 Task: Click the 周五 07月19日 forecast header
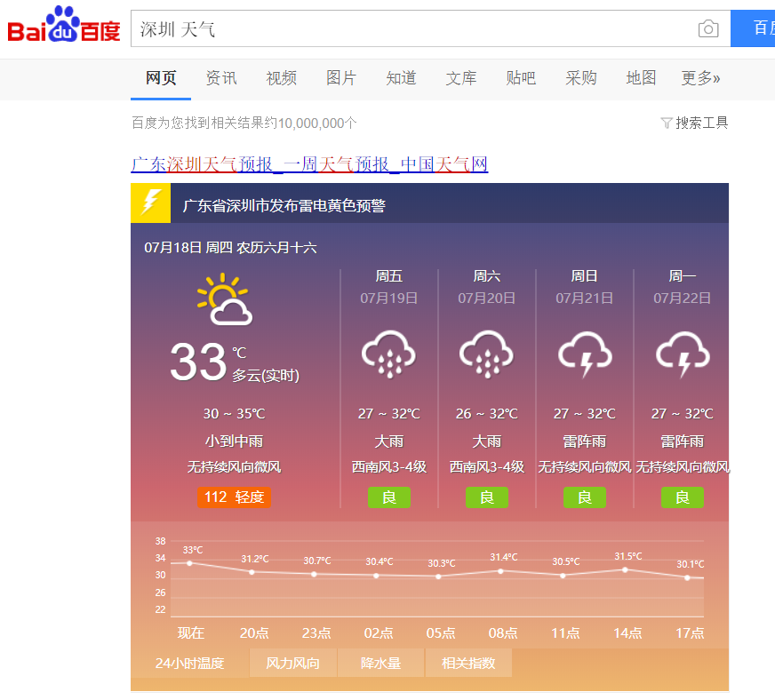389,287
